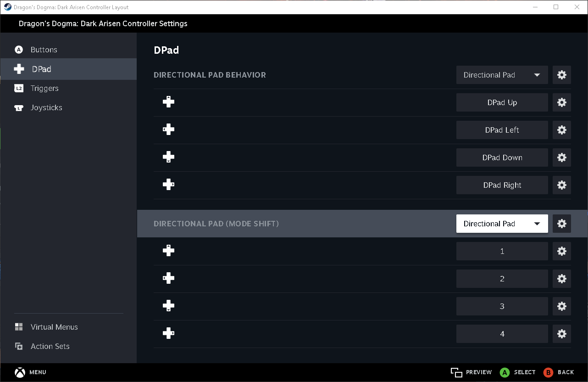
Task: Click the dpad-right icon beside binding 4
Action: [168, 333]
